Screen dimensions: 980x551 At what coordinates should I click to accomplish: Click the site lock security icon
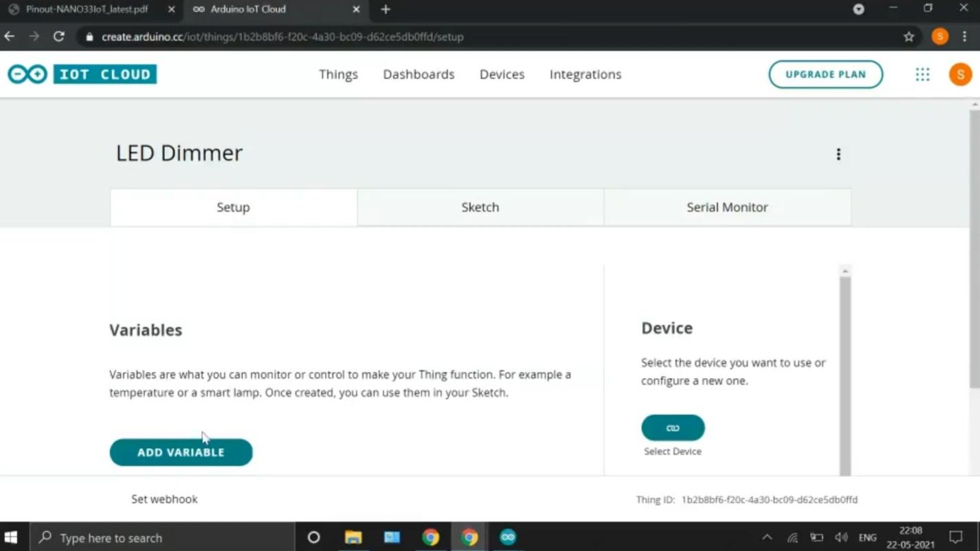pos(89,37)
